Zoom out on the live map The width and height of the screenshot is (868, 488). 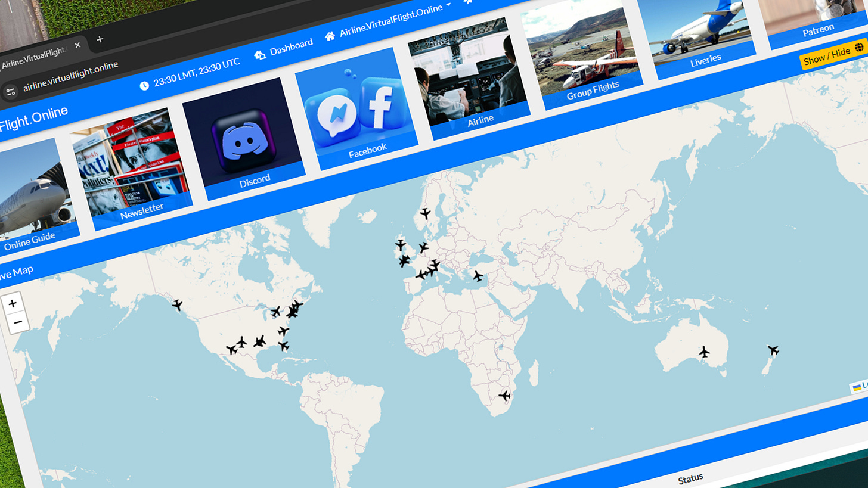(x=18, y=323)
